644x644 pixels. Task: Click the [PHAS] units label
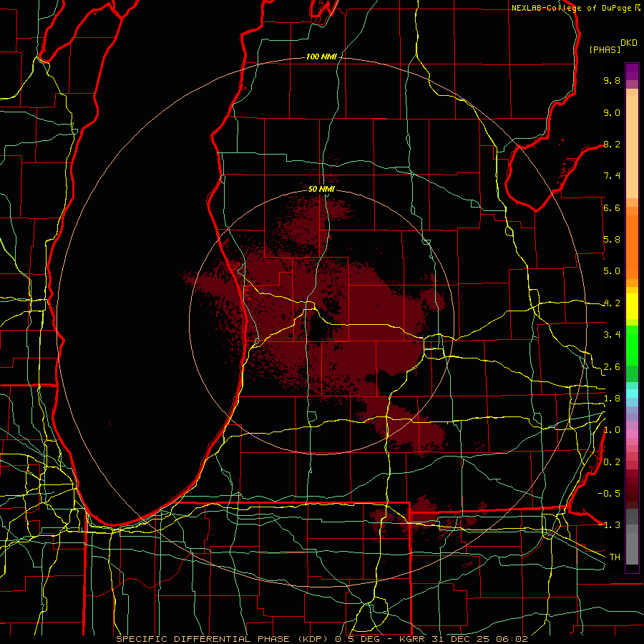click(x=605, y=49)
